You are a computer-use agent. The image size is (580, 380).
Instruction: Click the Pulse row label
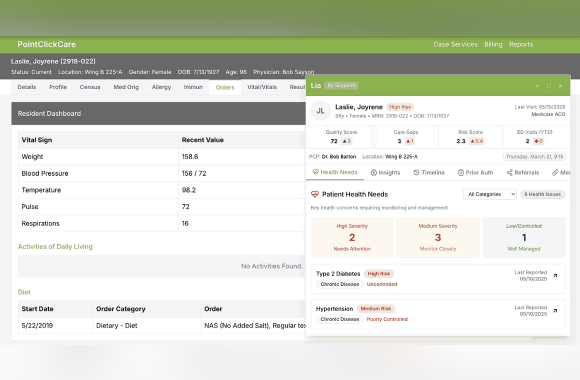30,207
